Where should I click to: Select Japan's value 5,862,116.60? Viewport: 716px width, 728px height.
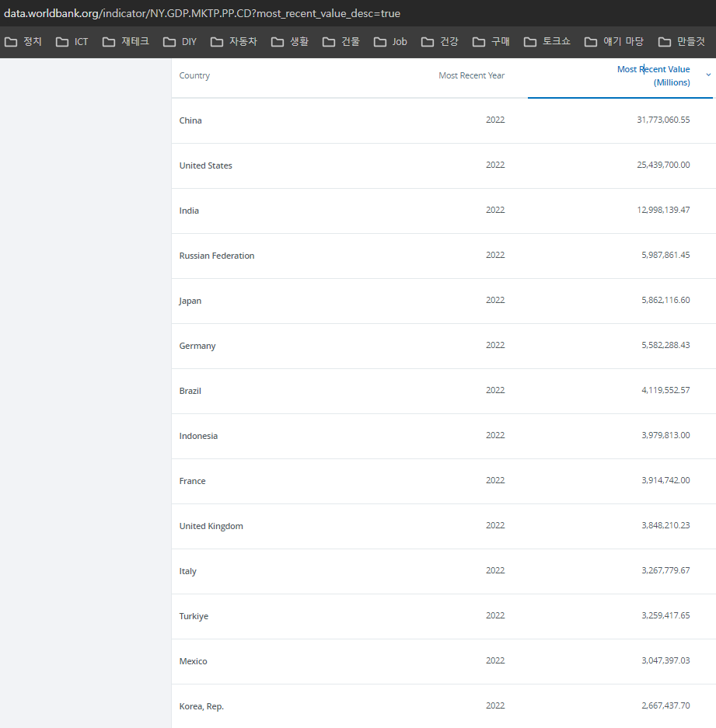coord(665,300)
